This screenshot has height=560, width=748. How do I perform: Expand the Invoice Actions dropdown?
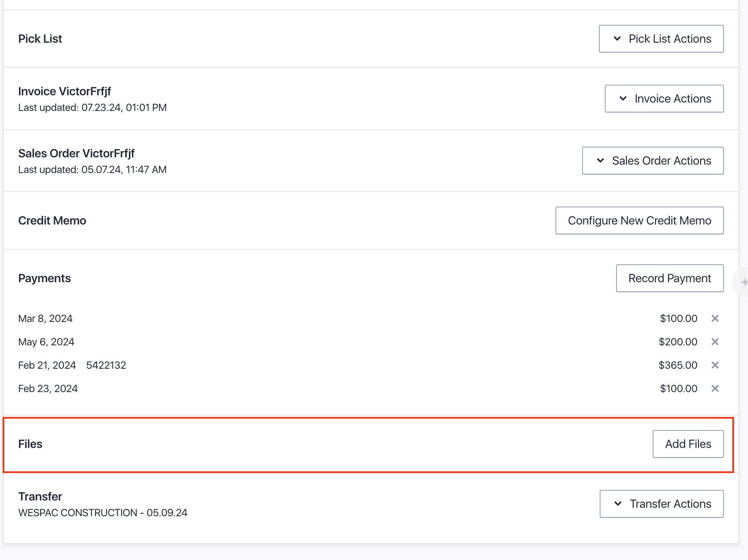click(664, 99)
